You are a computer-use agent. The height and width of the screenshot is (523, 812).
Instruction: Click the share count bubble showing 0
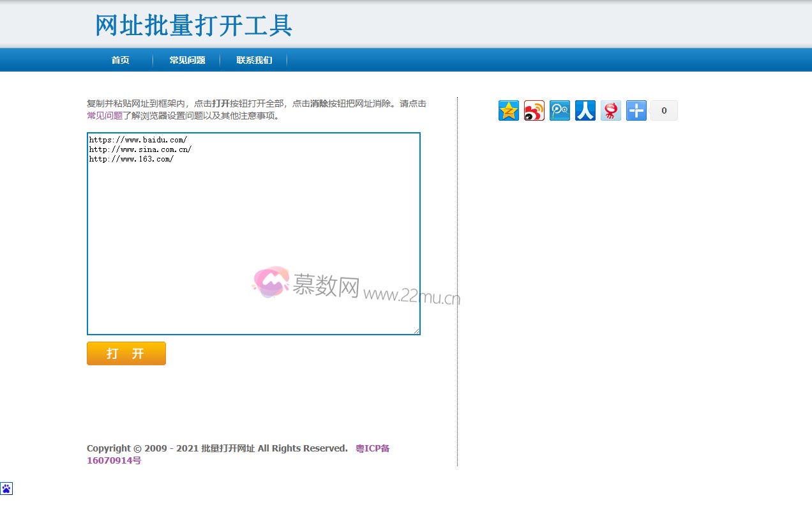pos(664,110)
